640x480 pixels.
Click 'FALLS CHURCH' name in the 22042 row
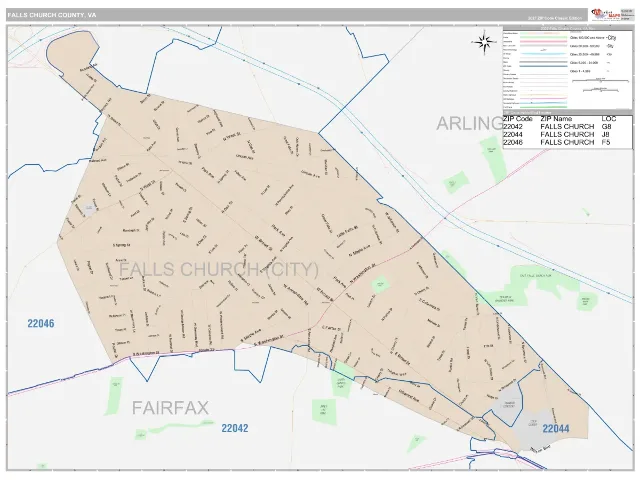567,127
